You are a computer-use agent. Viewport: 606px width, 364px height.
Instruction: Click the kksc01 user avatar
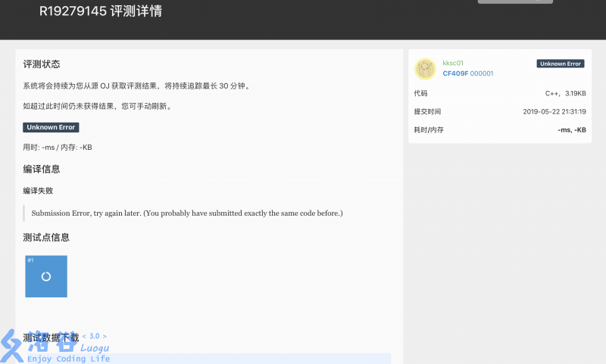[x=425, y=69]
